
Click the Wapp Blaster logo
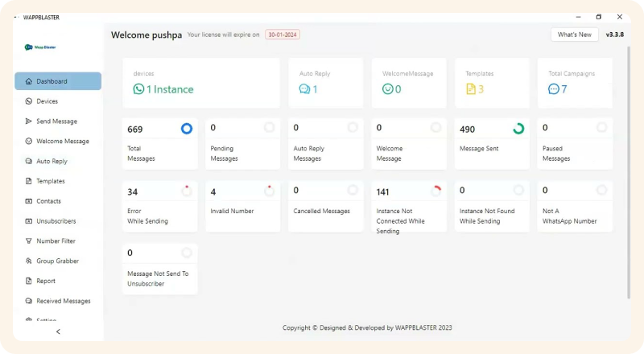(40, 47)
